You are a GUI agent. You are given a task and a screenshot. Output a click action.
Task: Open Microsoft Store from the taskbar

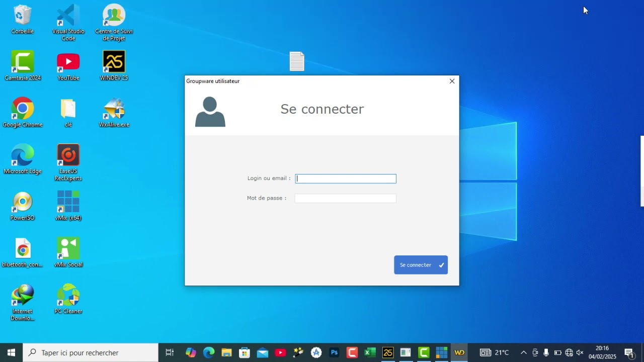[245, 352]
